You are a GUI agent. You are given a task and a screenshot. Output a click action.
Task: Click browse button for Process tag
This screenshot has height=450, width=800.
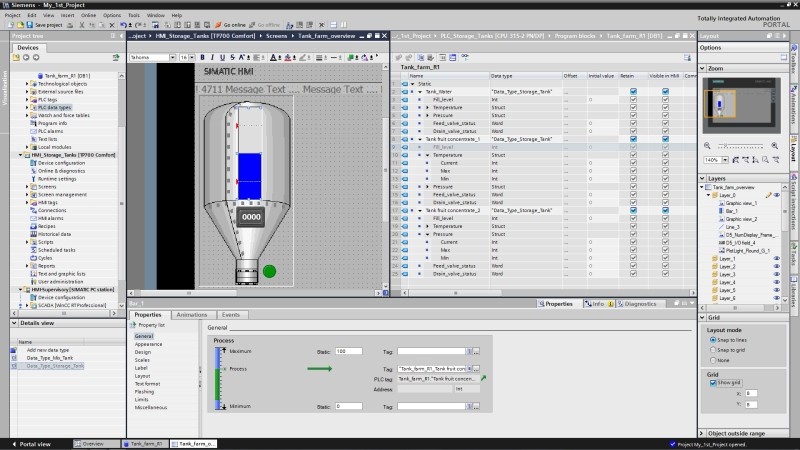(x=477, y=368)
